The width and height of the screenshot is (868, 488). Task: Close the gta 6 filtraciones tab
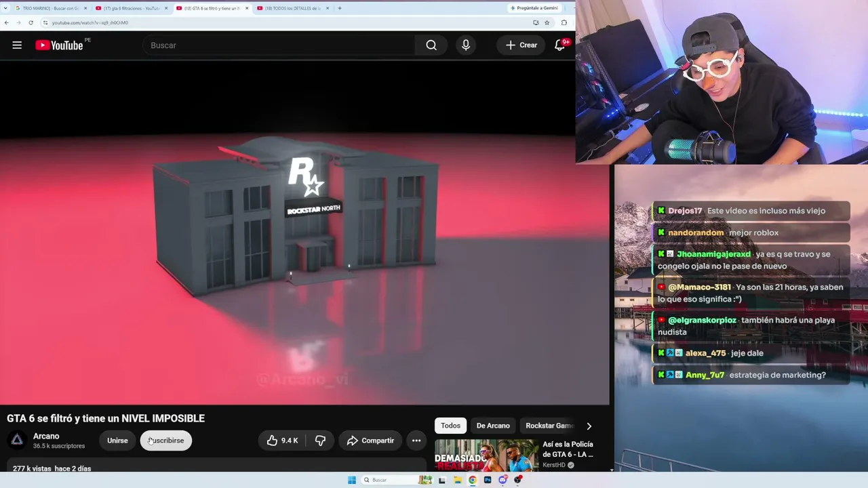tap(165, 8)
